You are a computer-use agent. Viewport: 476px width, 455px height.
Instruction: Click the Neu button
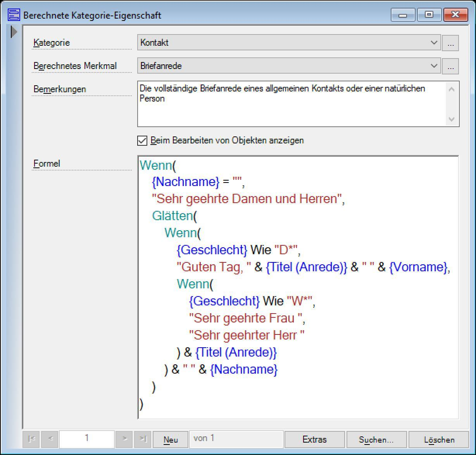pyautogui.click(x=171, y=439)
